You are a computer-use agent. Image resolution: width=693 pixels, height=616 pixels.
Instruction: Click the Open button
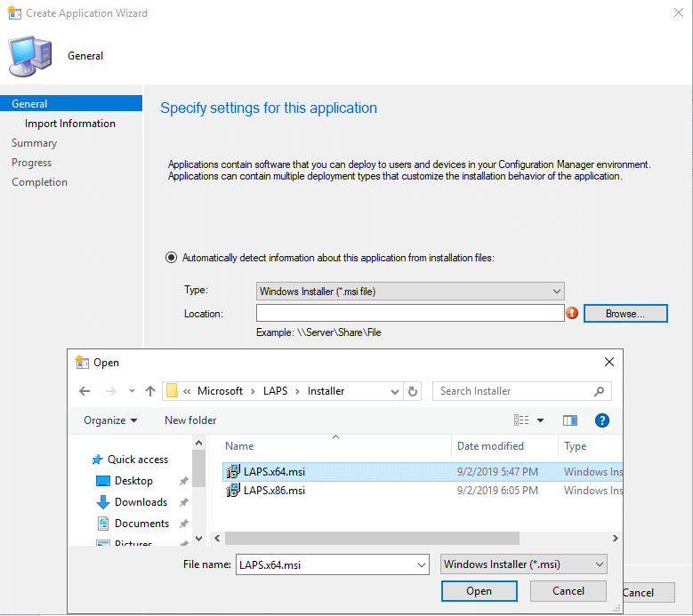[x=479, y=591]
